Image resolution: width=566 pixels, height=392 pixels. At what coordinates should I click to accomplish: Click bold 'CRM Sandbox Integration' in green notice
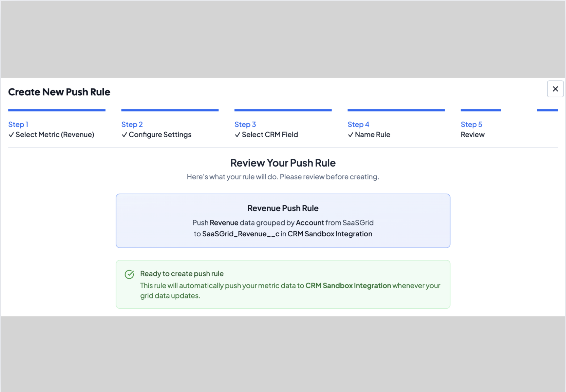click(348, 286)
